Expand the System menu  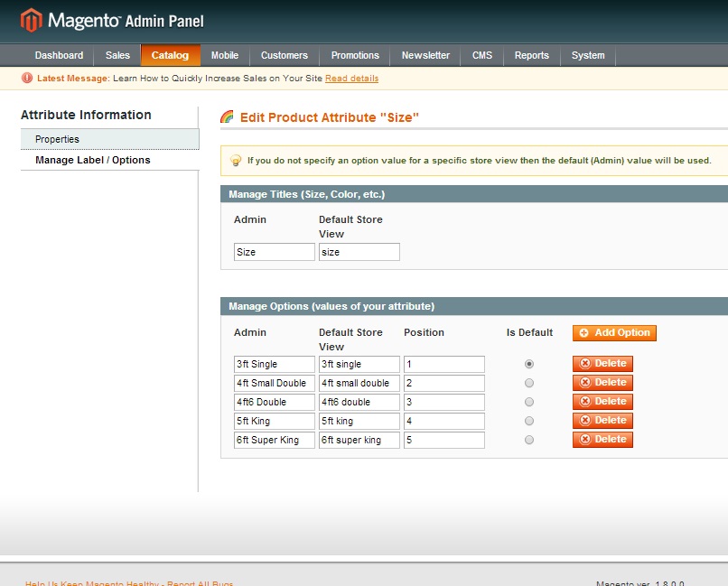click(588, 56)
